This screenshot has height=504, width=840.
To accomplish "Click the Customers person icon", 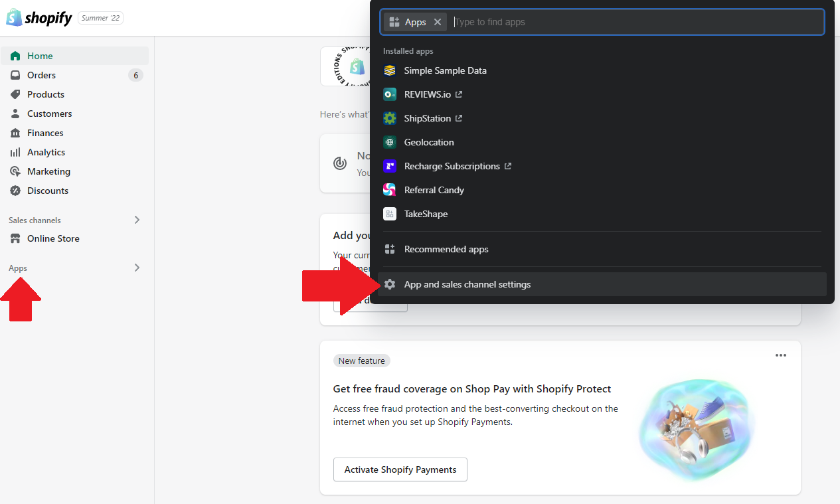I will (x=15, y=114).
